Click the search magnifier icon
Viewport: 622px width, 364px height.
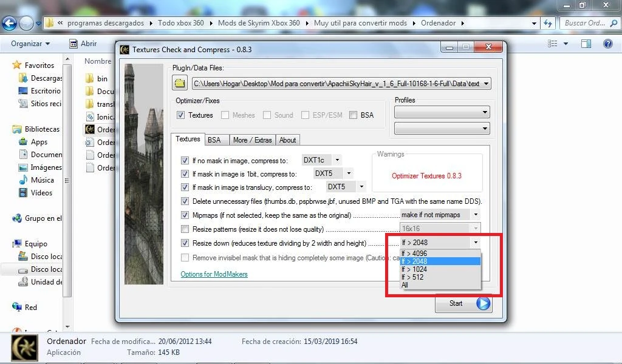613,23
